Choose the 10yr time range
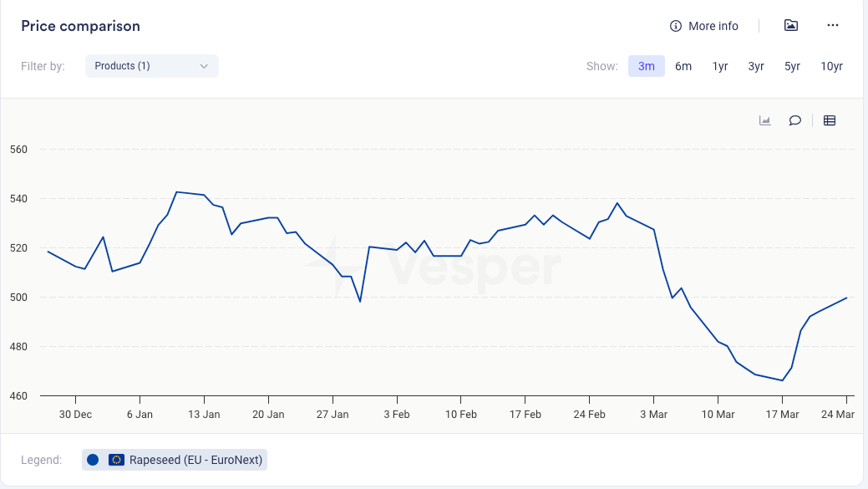The height and width of the screenshot is (489, 868). tap(831, 66)
